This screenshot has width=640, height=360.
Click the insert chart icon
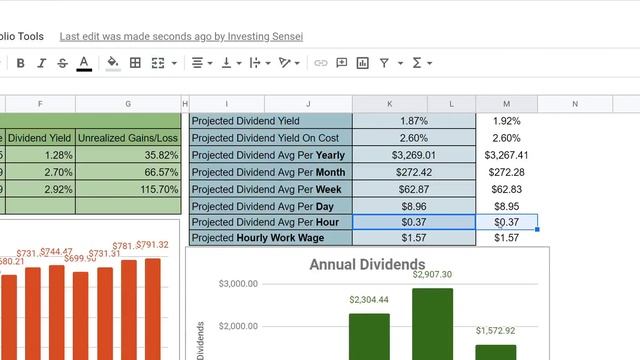click(x=362, y=63)
